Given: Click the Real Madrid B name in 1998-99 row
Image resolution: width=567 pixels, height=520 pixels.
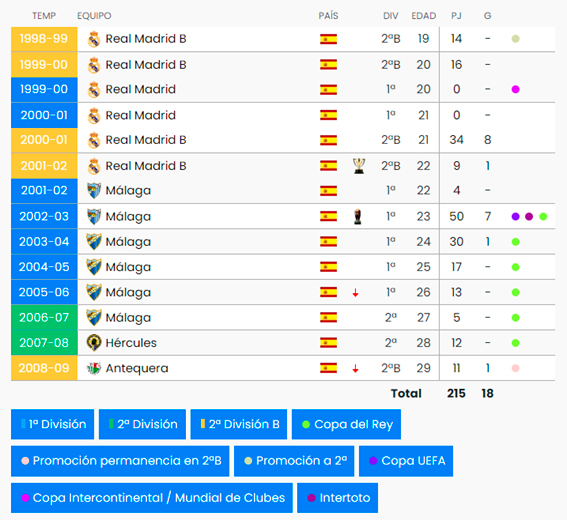Looking at the screenshot, I should pos(146,39).
